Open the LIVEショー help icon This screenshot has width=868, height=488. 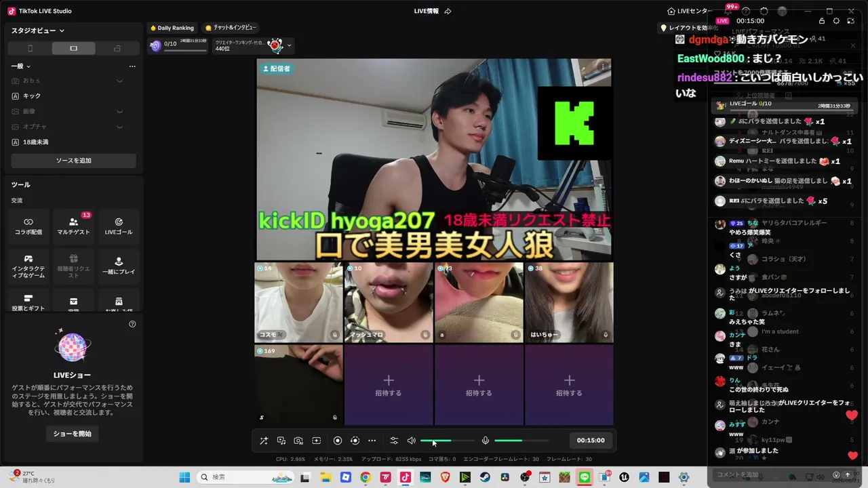coord(132,324)
